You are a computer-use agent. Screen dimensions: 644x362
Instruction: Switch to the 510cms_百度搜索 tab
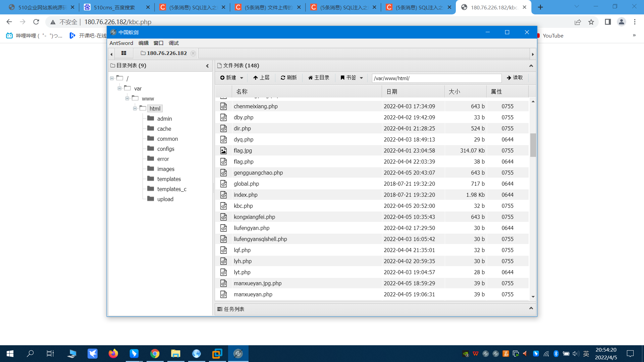coord(114,7)
